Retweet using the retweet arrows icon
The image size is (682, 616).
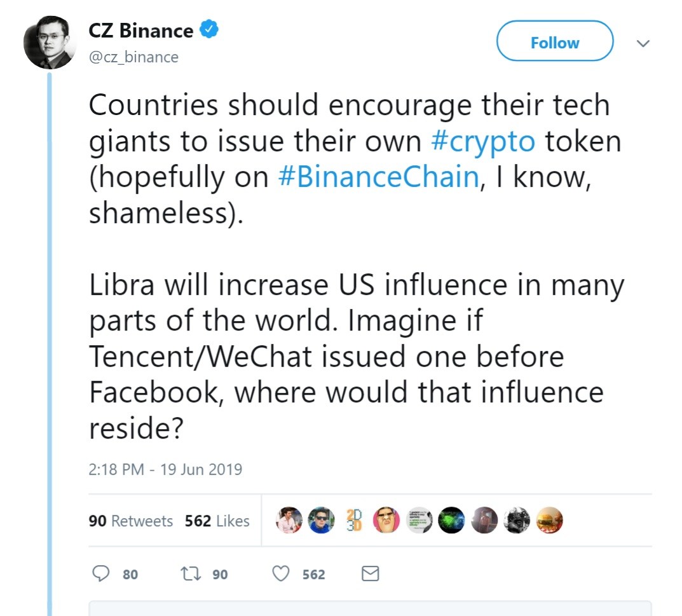189,574
